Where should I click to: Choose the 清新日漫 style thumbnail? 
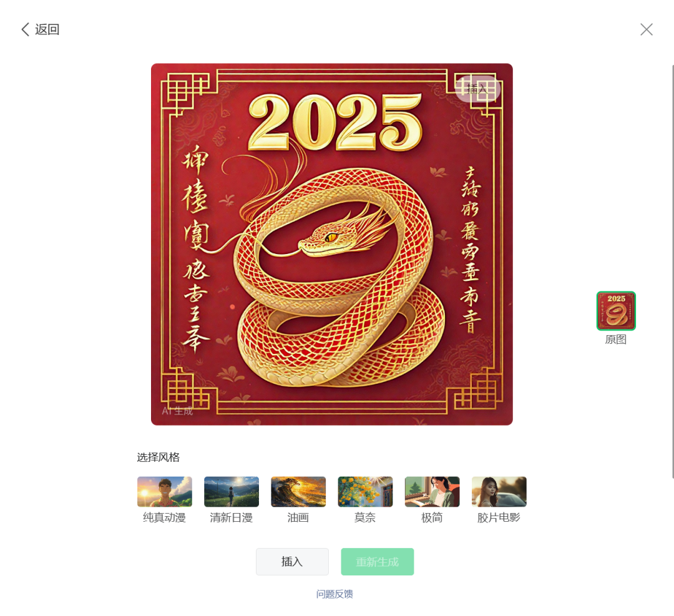pyautogui.click(x=232, y=491)
